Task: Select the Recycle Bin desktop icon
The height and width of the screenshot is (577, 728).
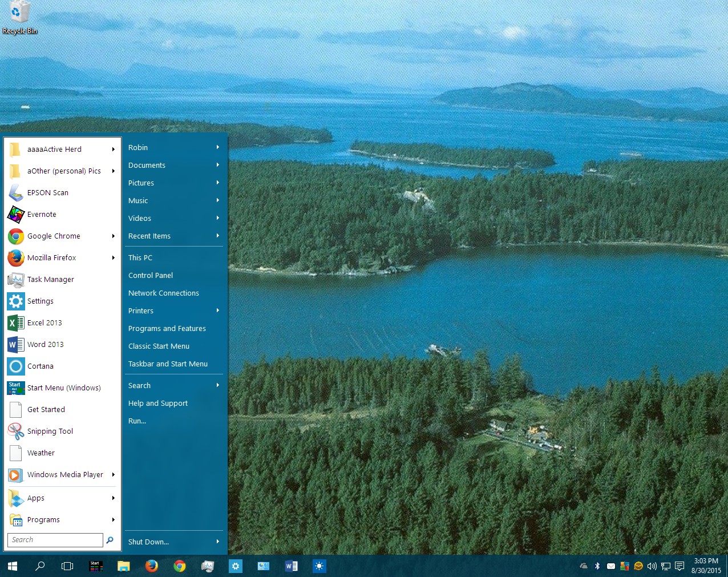Action: [19, 18]
